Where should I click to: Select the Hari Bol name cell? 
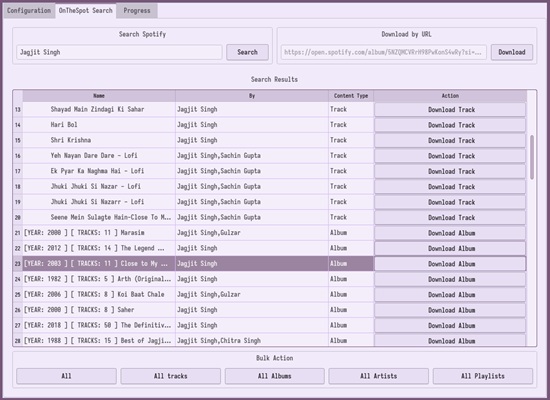[x=99, y=125]
